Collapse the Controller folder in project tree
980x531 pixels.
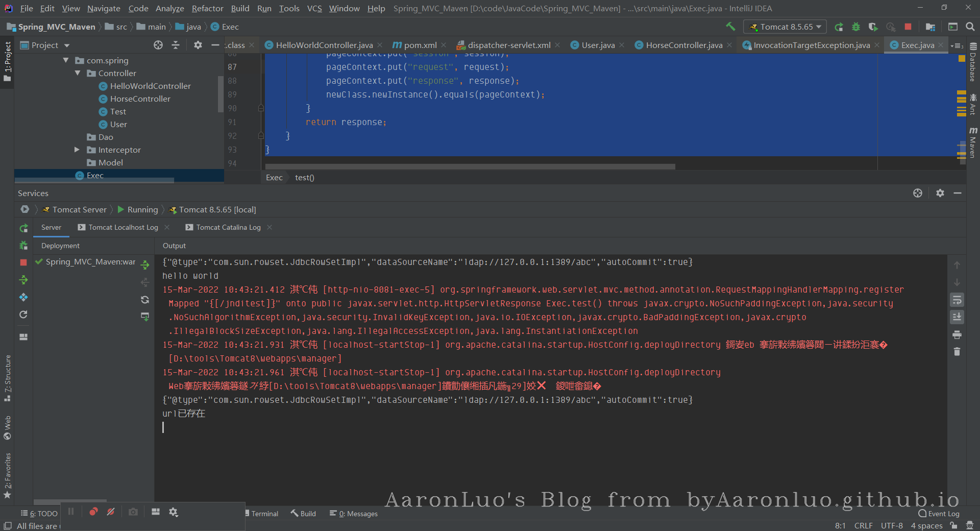click(78, 73)
